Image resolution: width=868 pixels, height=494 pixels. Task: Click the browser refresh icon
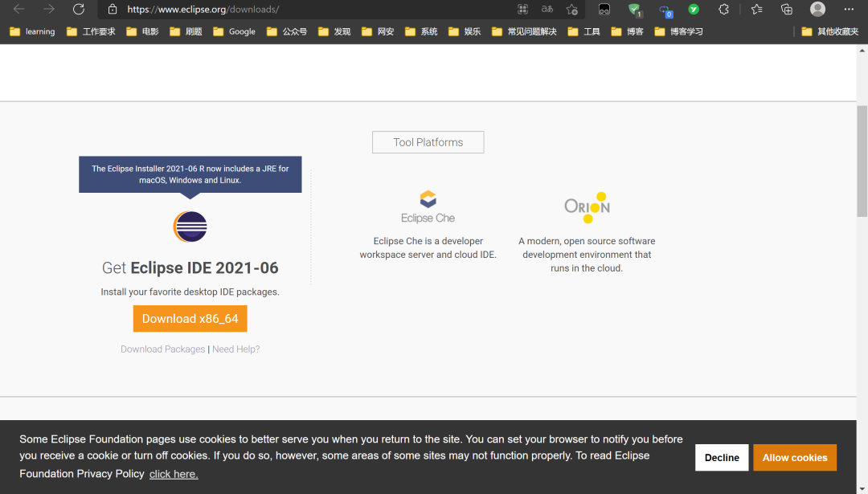pyautogui.click(x=79, y=10)
